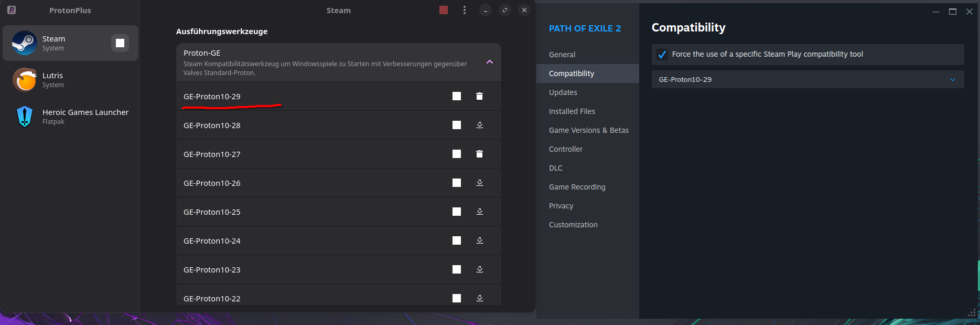Delete GE-Proton10-29 with trash icon
This screenshot has height=325, width=980.
[479, 96]
